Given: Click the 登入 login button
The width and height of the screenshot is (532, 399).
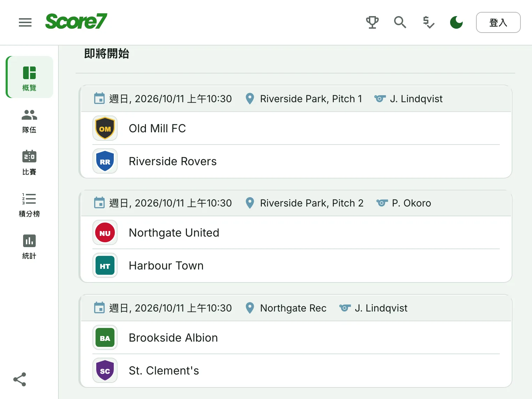Looking at the screenshot, I should tap(498, 22).
